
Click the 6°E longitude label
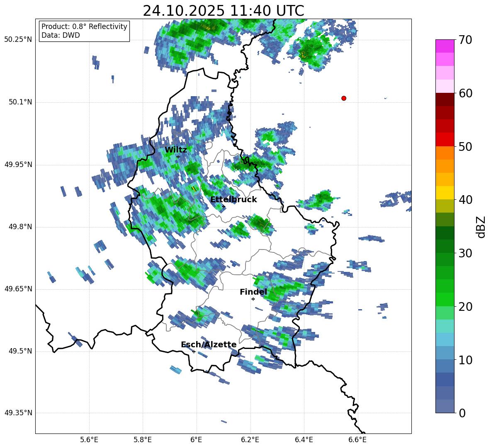coord(196,440)
